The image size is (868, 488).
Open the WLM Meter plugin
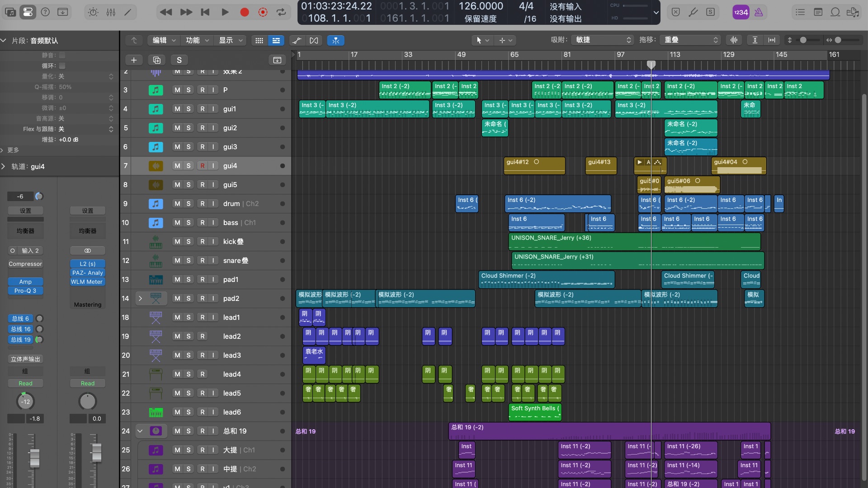click(x=88, y=282)
